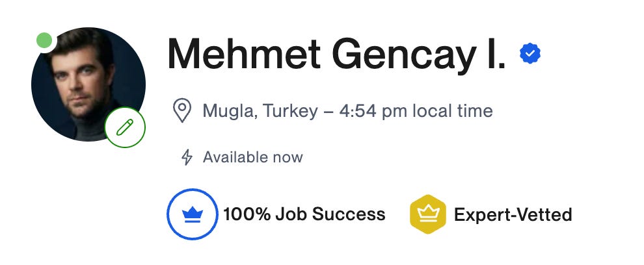Click the word Gencay in the name
644x265 pixels.
(404, 55)
